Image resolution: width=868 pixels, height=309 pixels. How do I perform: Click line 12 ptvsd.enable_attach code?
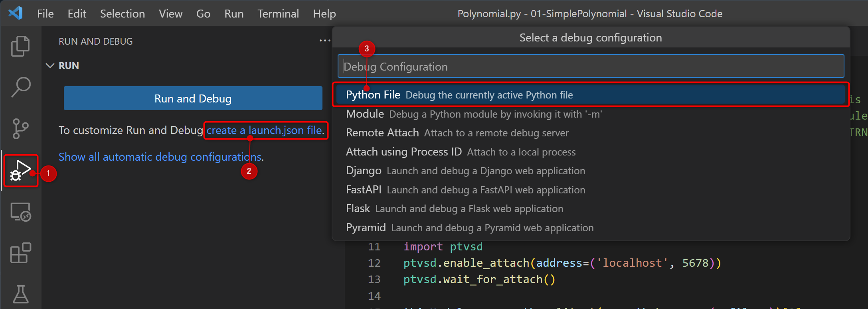[562, 263]
